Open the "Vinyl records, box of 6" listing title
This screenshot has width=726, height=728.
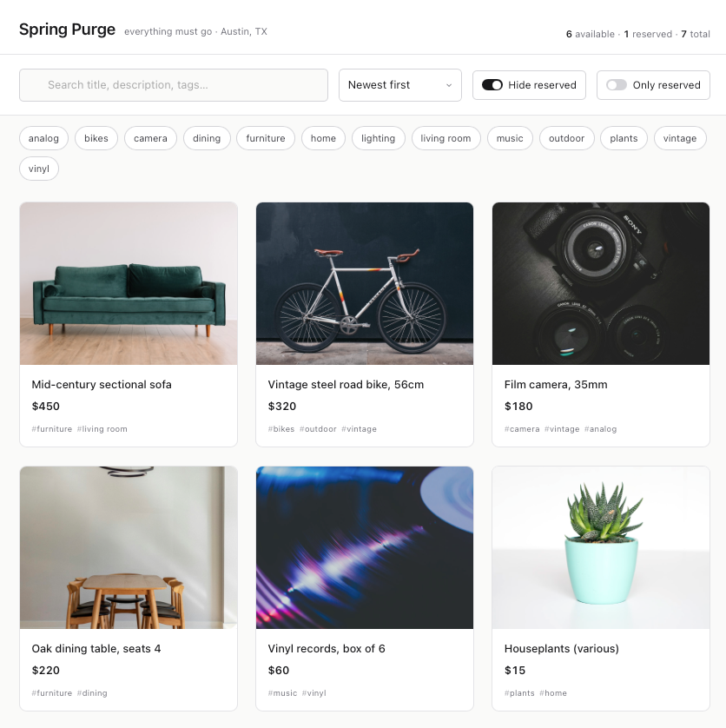click(327, 649)
